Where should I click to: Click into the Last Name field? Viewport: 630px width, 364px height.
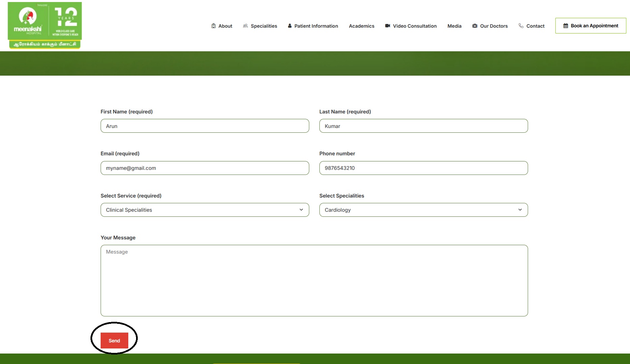point(423,126)
